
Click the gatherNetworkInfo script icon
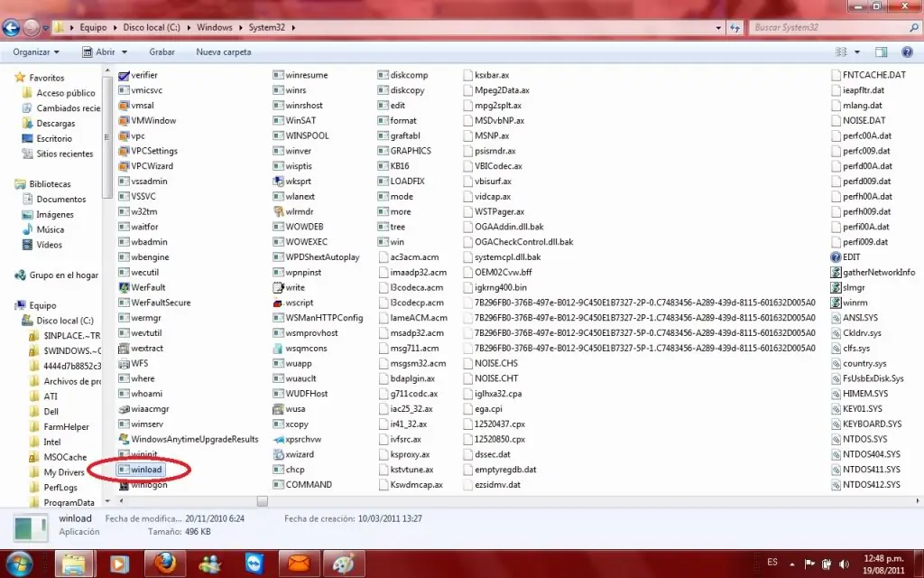836,272
